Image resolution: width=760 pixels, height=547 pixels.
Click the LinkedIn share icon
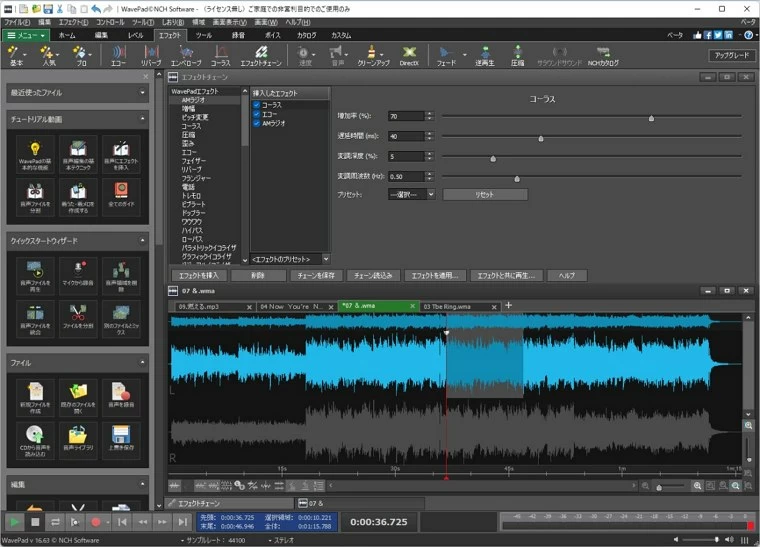pyautogui.click(x=728, y=35)
